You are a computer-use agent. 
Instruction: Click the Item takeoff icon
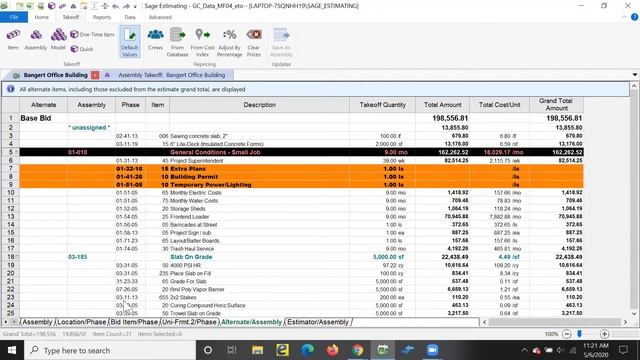13,39
